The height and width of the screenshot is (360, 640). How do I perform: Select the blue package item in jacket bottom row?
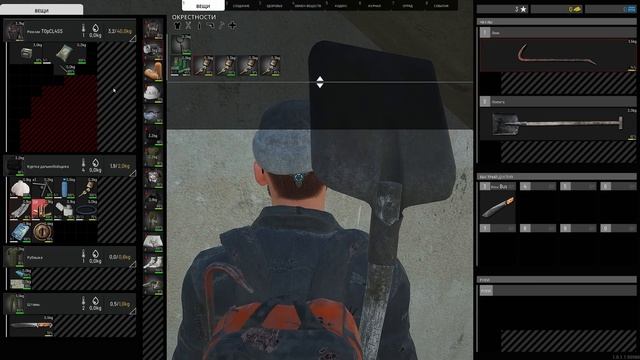20,231
